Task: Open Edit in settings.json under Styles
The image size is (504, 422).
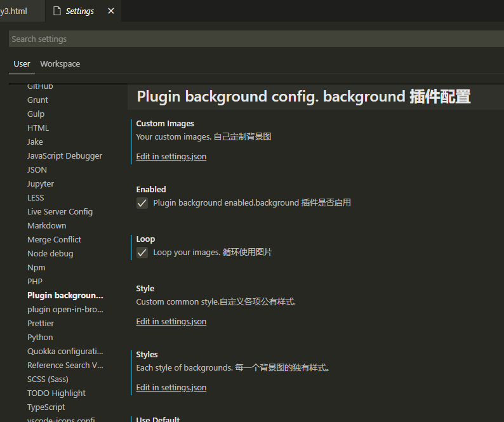Action: (x=171, y=388)
